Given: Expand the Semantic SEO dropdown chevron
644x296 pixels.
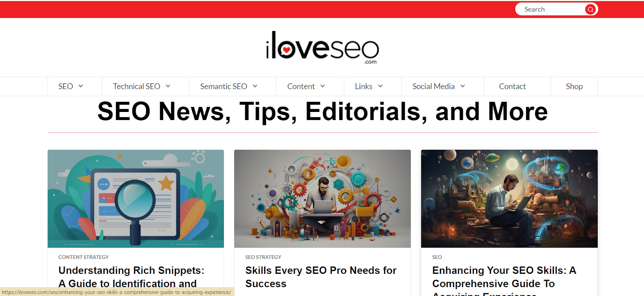Looking at the screenshot, I should 255,86.
